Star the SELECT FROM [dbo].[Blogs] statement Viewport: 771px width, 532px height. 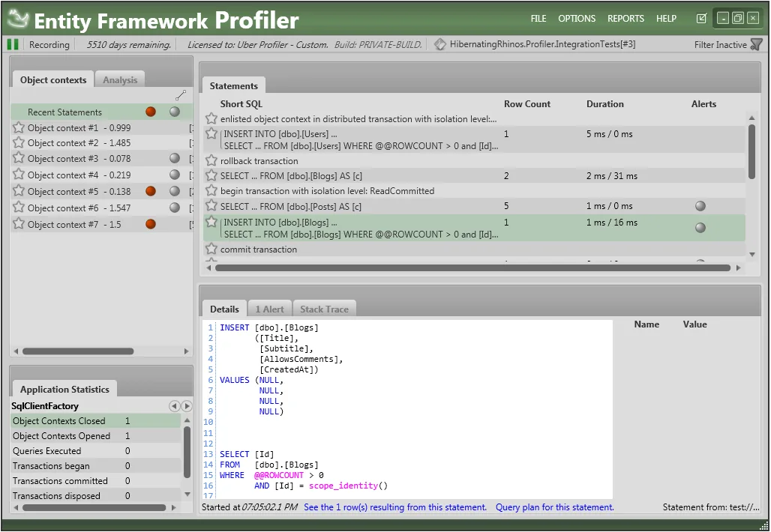tap(211, 175)
